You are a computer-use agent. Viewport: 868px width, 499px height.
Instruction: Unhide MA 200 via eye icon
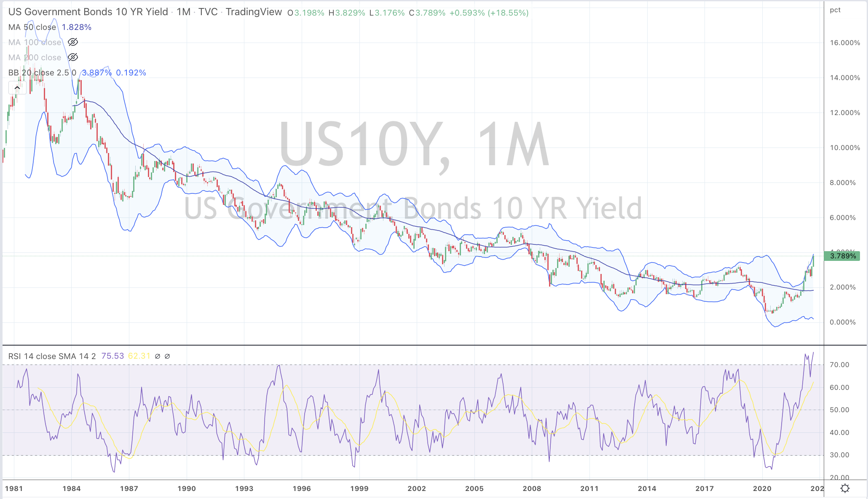pyautogui.click(x=73, y=57)
